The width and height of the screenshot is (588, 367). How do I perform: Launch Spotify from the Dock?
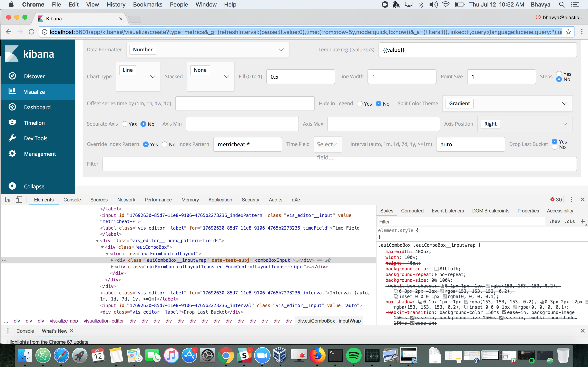point(354,355)
